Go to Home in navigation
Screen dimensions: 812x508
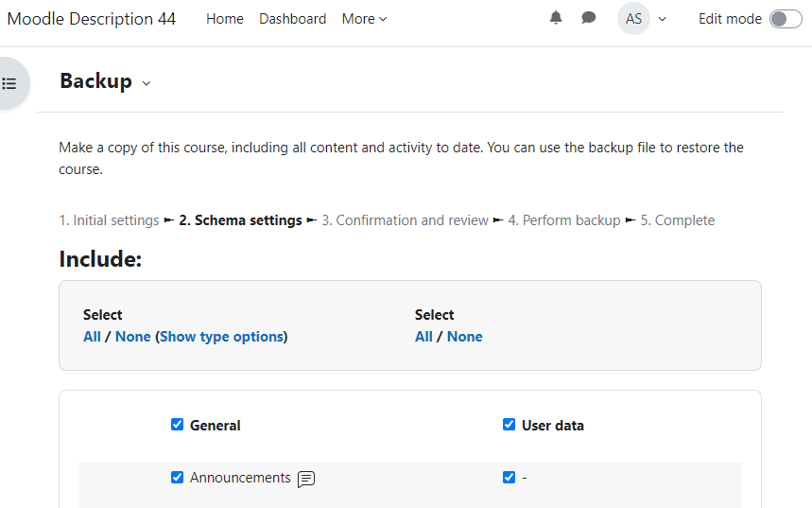[225, 19]
